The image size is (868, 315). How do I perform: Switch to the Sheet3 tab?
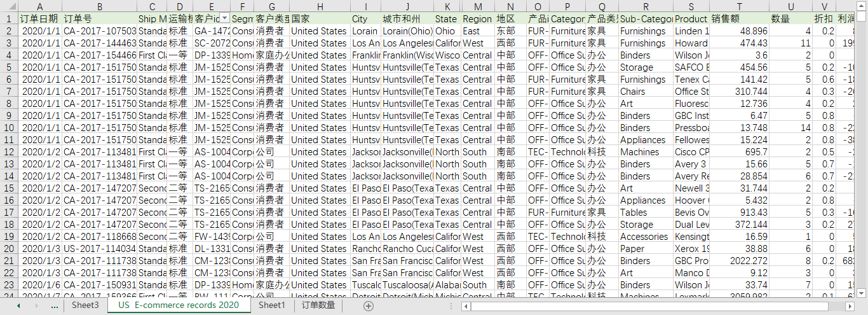tap(85, 305)
